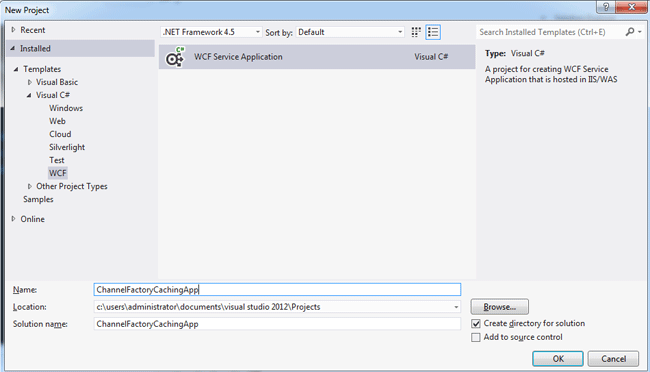This screenshot has width=650, height=372.
Task: Click the project Name input field
Action: [x=277, y=289]
